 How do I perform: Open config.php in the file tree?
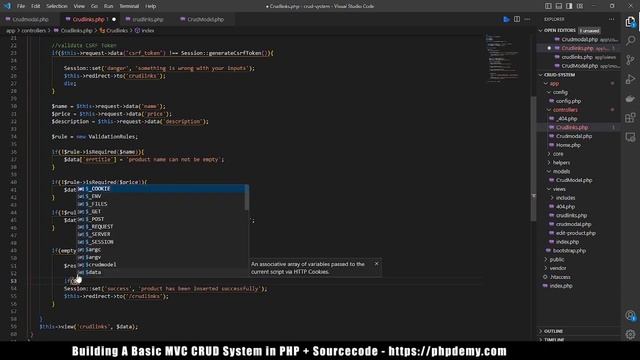568,101
